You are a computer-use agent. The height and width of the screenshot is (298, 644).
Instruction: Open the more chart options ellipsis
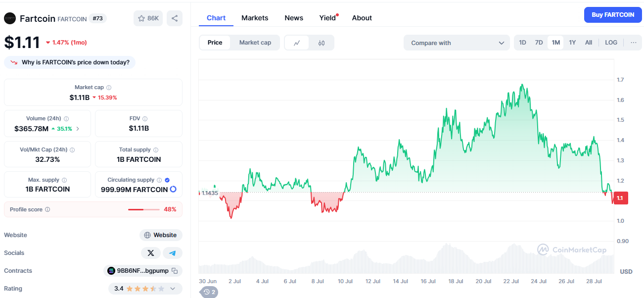634,43
